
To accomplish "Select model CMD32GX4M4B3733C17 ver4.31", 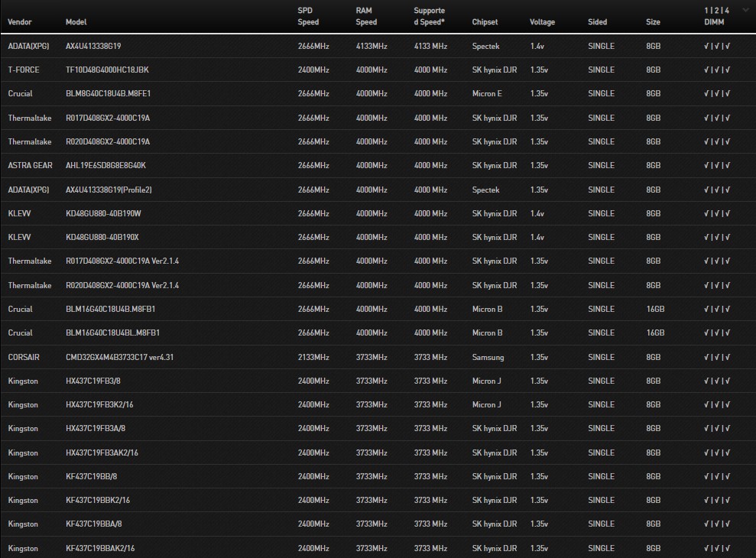I will (119, 358).
